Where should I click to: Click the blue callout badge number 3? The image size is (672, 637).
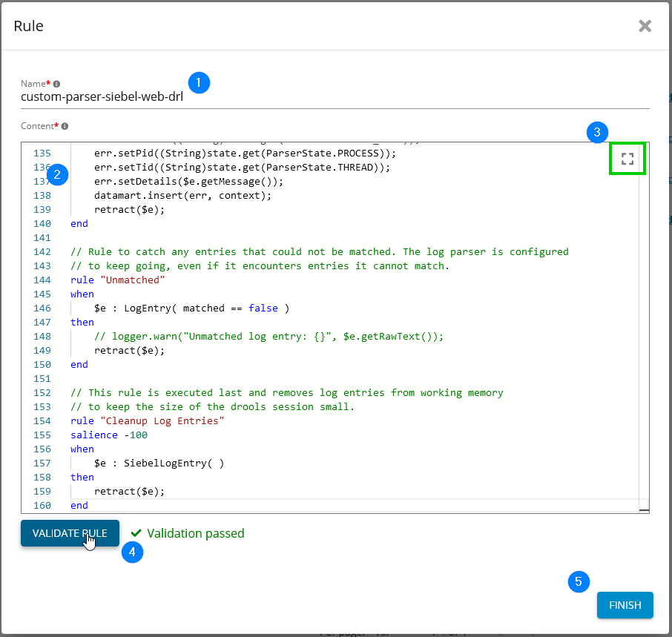point(597,133)
